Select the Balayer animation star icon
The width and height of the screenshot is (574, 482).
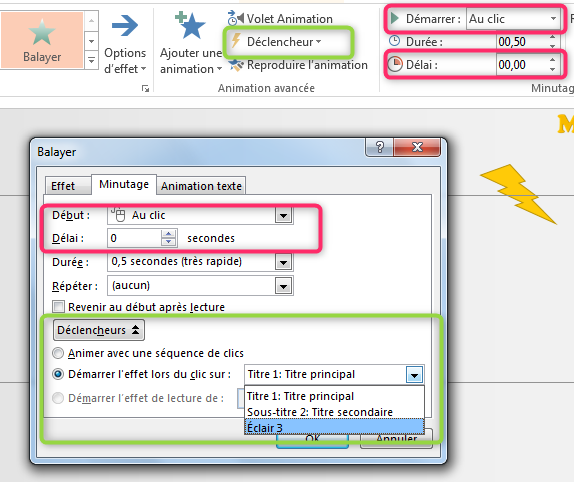(x=42, y=32)
